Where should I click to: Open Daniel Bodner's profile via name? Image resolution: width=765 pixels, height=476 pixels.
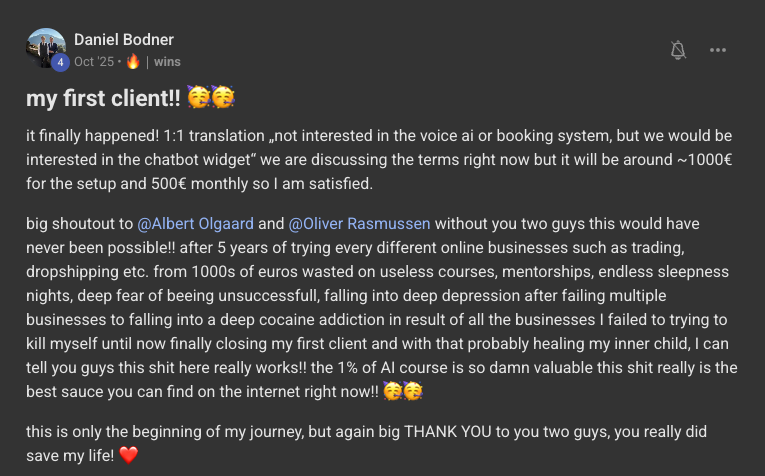pos(124,40)
